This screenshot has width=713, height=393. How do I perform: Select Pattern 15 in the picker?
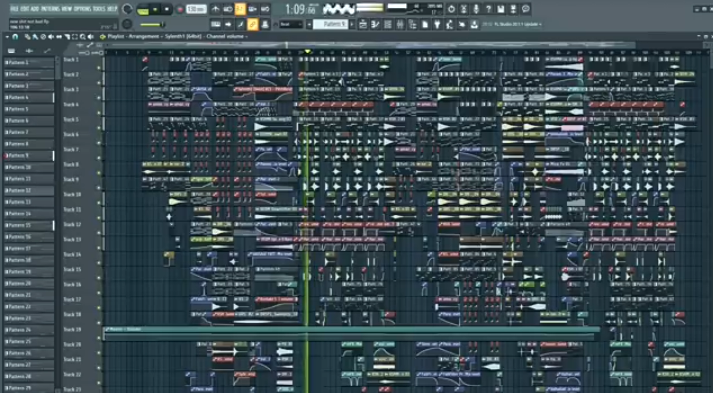point(29,225)
